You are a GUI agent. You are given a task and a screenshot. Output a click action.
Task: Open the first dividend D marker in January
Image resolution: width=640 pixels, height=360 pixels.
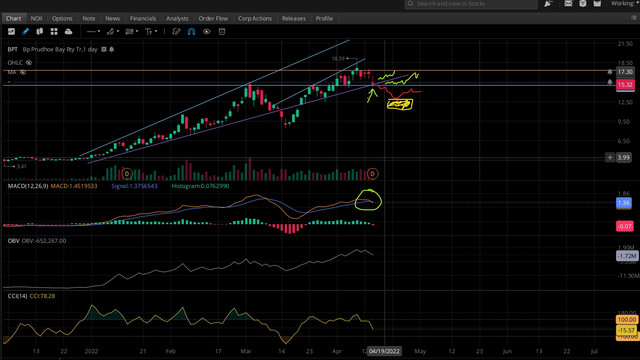tap(127, 174)
